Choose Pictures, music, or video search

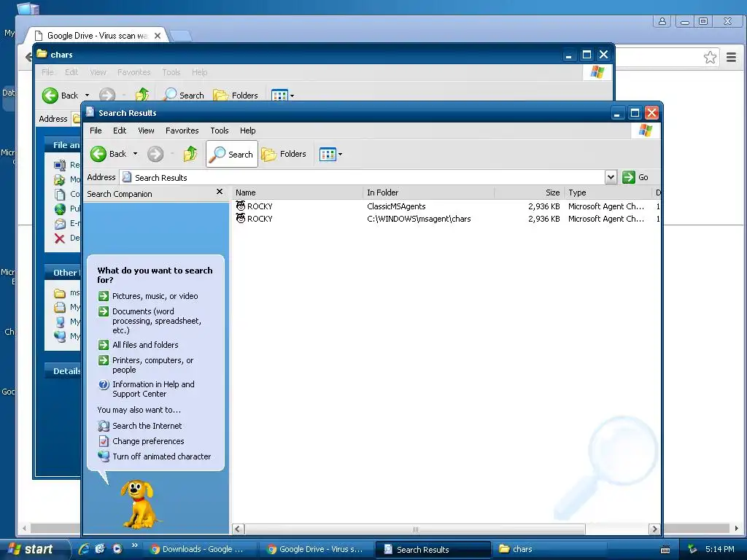[x=155, y=296]
